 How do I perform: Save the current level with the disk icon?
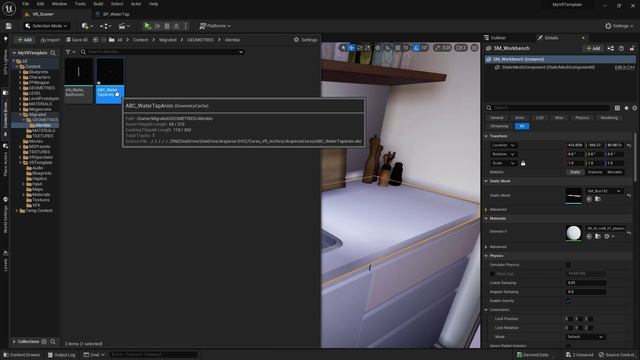[x=9, y=26]
